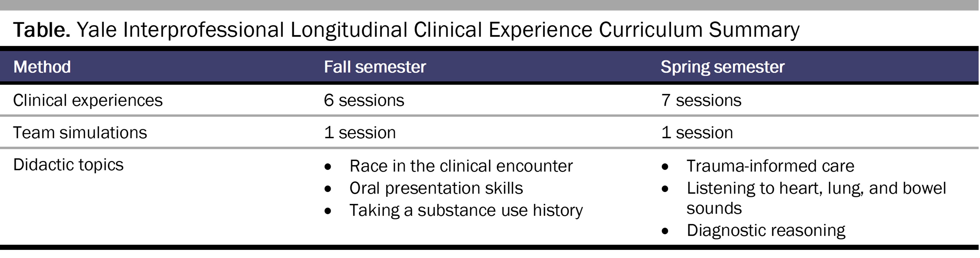
Task: Click the Team simulations row label
Action: [x=80, y=133]
